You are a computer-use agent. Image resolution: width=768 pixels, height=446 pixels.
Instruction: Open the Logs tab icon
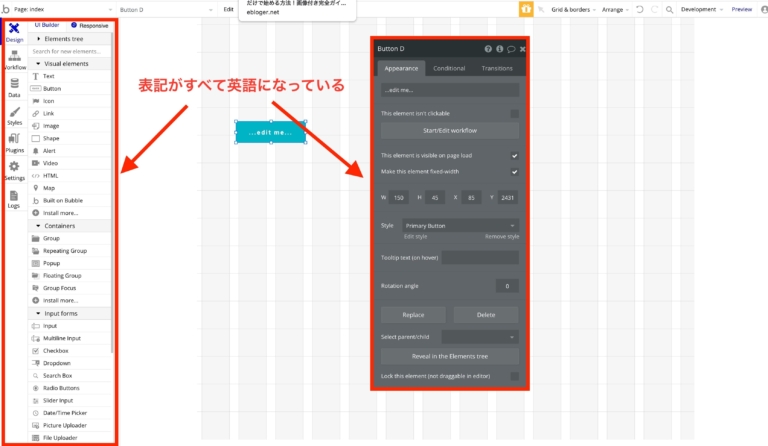click(14, 199)
